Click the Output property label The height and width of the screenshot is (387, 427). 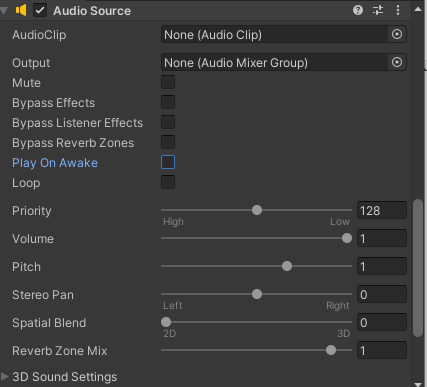point(31,63)
